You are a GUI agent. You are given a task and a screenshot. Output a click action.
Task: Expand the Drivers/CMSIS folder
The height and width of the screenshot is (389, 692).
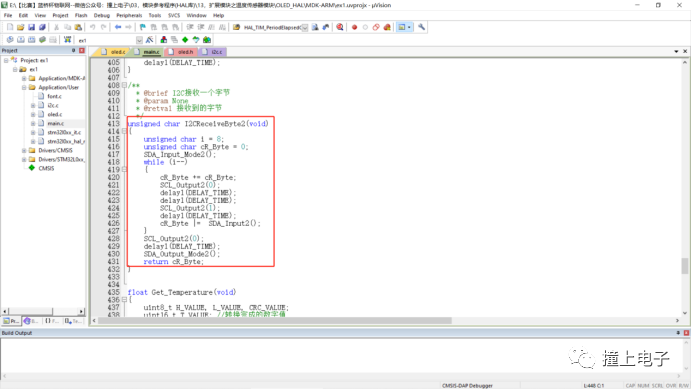(24, 151)
